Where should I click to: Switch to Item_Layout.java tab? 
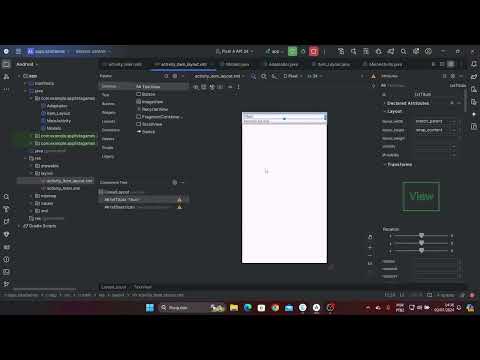(x=331, y=64)
